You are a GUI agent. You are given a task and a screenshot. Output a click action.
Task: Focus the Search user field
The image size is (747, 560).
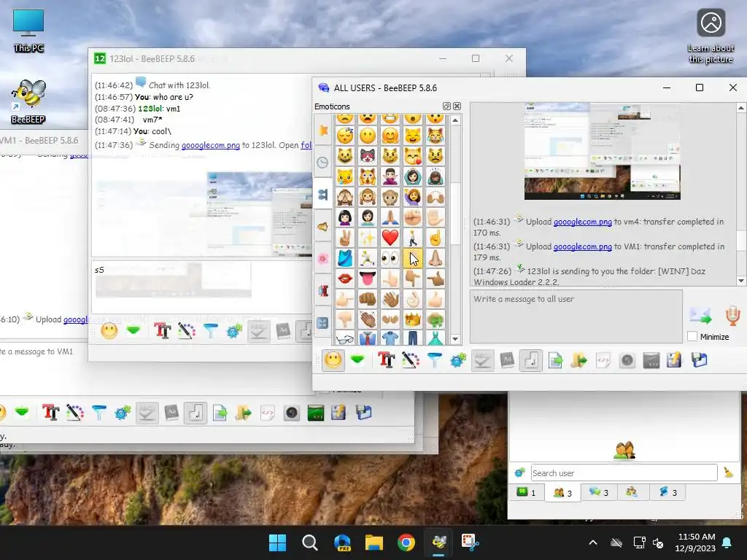click(624, 472)
